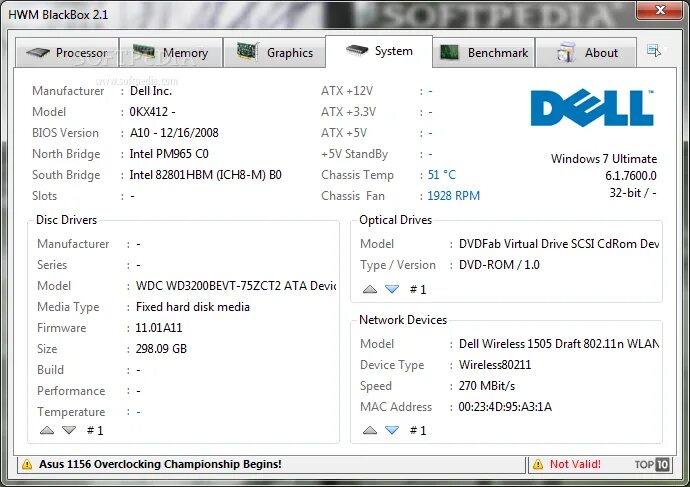690x487 pixels.
Task: Click the warning icon beside Asus news
Action: (27, 464)
